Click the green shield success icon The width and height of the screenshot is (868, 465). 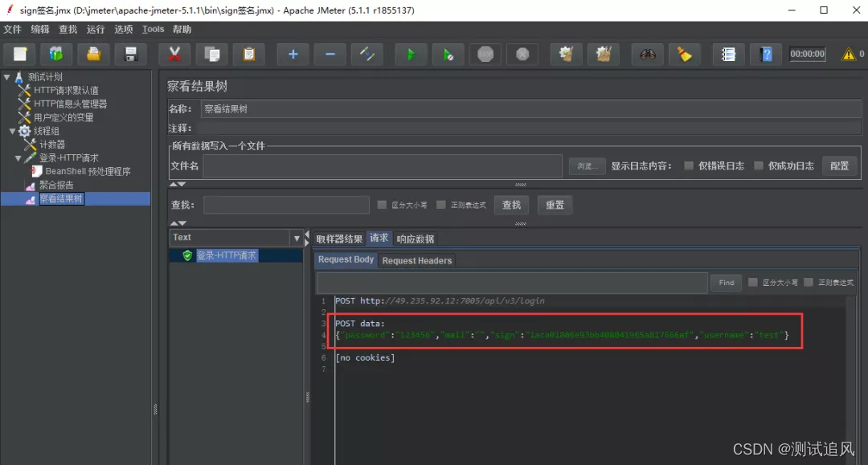187,255
